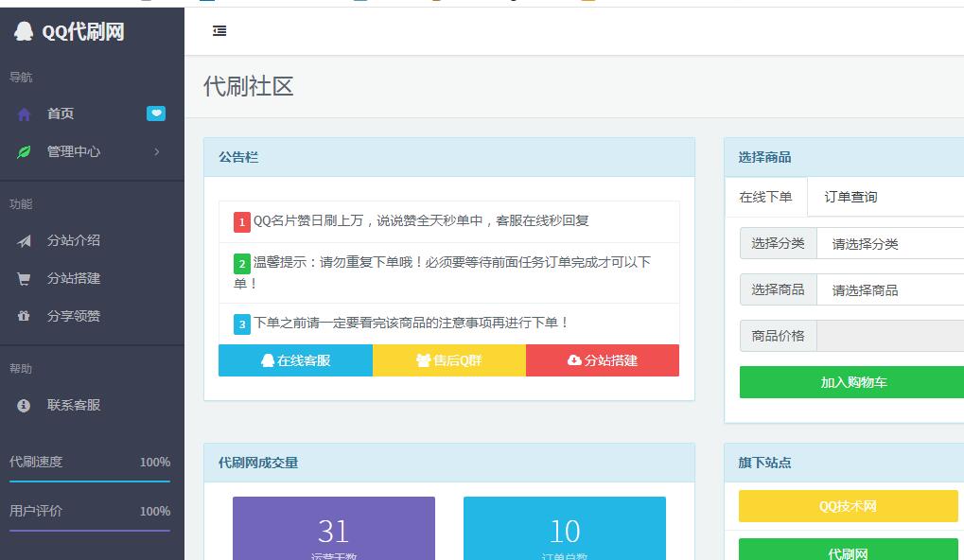Screen dimensions: 964x560
Task: Switch to the 订单查询 tab
Action: [x=850, y=197]
